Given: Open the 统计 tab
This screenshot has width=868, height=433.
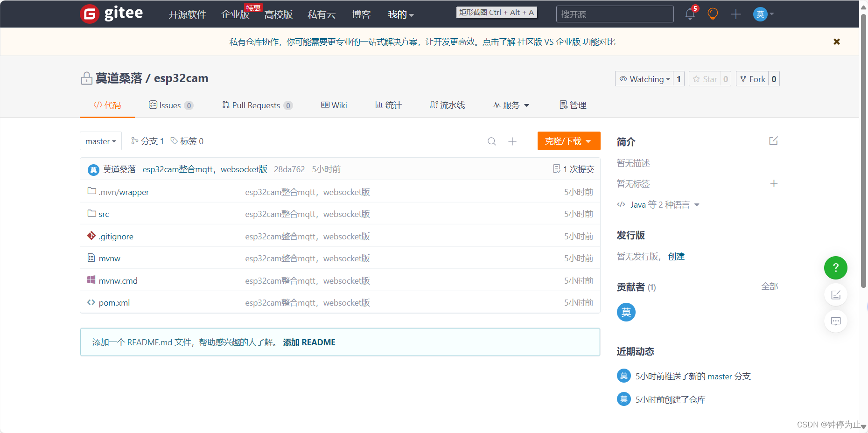Looking at the screenshot, I should click(x=388, y=105).
